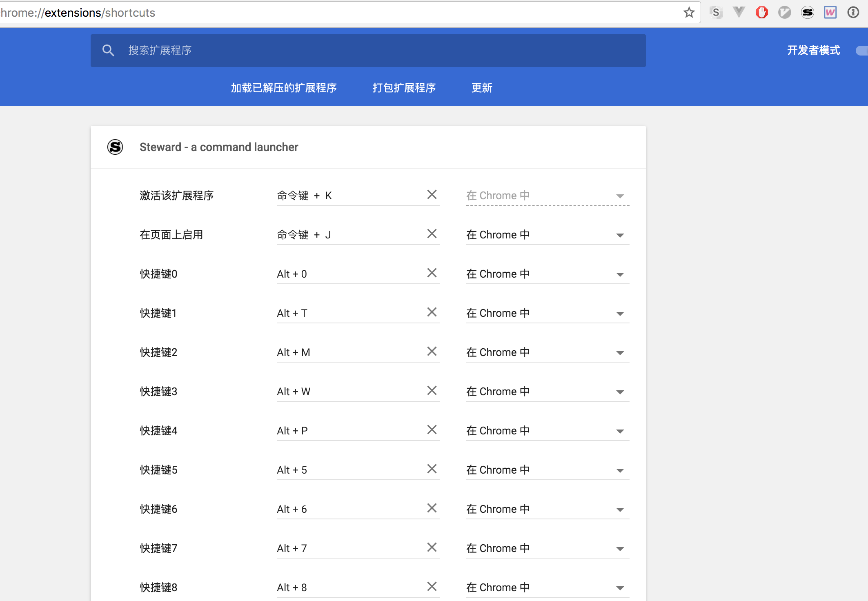This screenshot has height=601, width=868.
Task: Click the 更新 update button
Action: [482, 88]
